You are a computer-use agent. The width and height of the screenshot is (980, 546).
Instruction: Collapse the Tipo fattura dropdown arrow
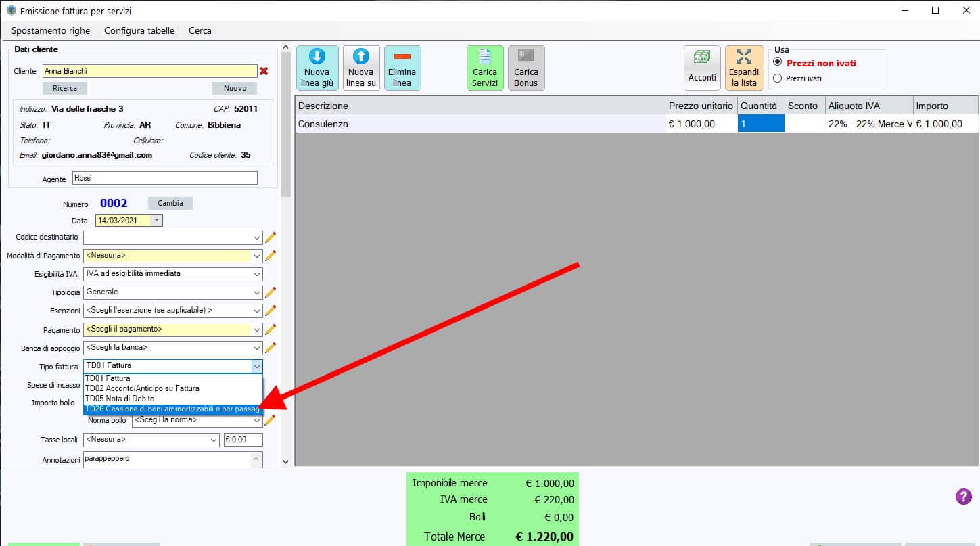(257, 365)
